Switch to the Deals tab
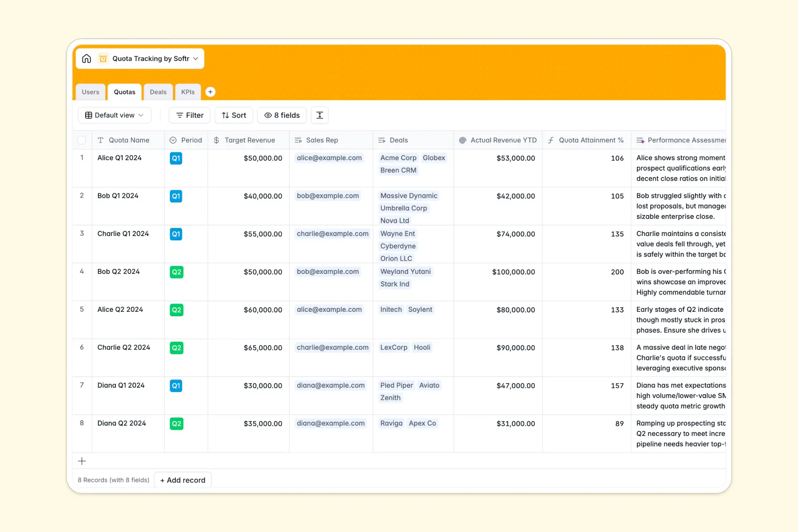798x532 pixels. pyautogui.click(x=158, y=92)
